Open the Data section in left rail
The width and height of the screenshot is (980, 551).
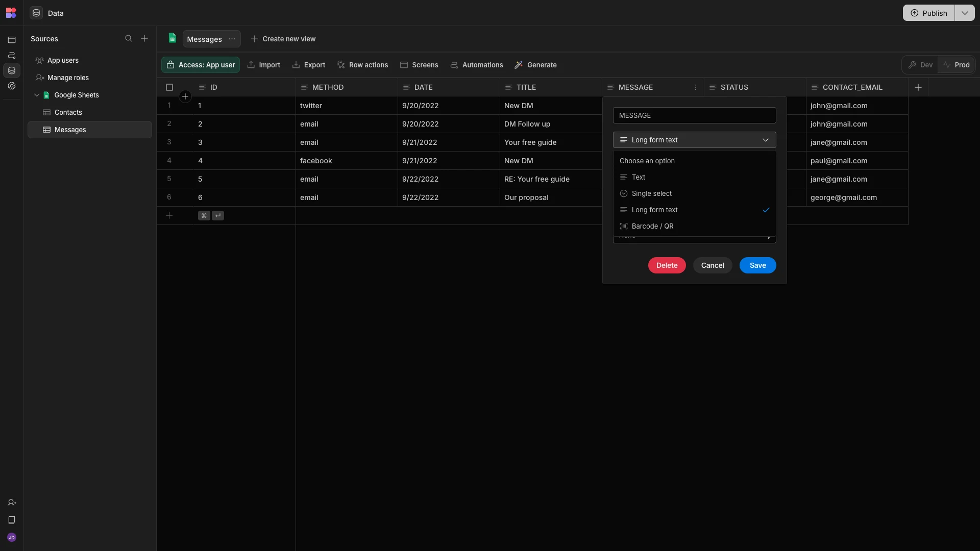click(x=12, y=70)
